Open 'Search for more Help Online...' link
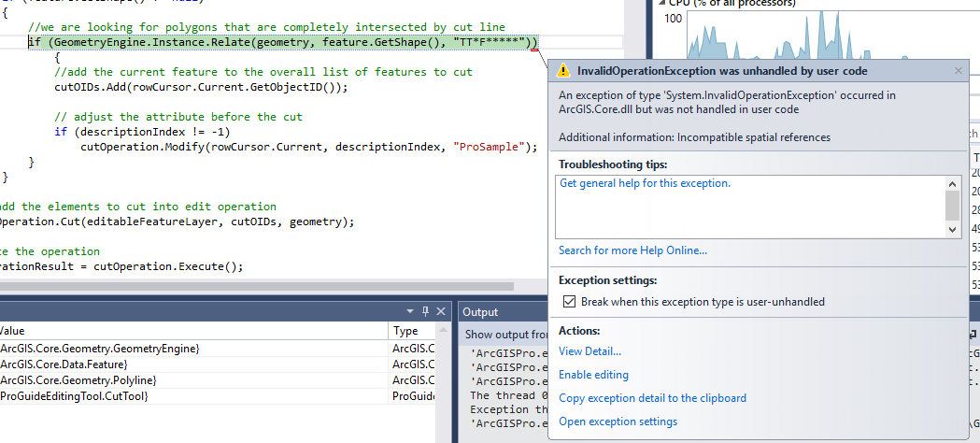This screenshot has width=980, height=443. pos(633,250)
